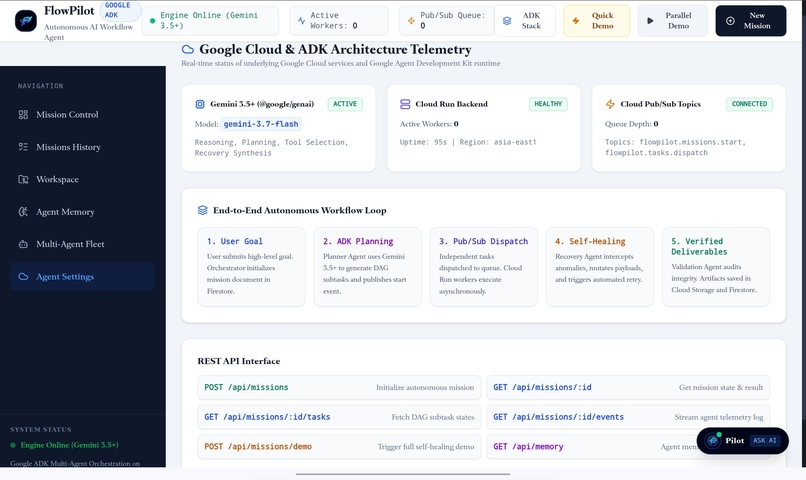806x480 pixels.
Task: Click the Quick Demo lightning icon
Action: tap(576, 21)
